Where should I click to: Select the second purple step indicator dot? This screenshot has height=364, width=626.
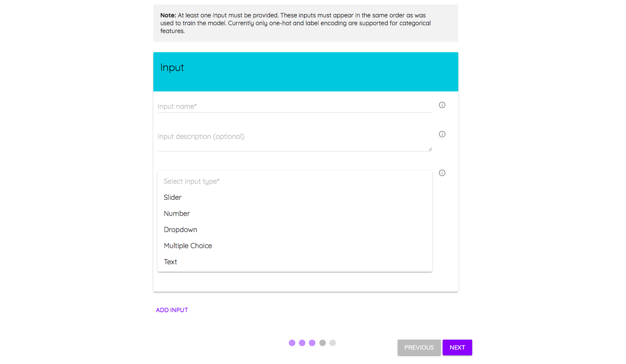(x=302, y=343)
